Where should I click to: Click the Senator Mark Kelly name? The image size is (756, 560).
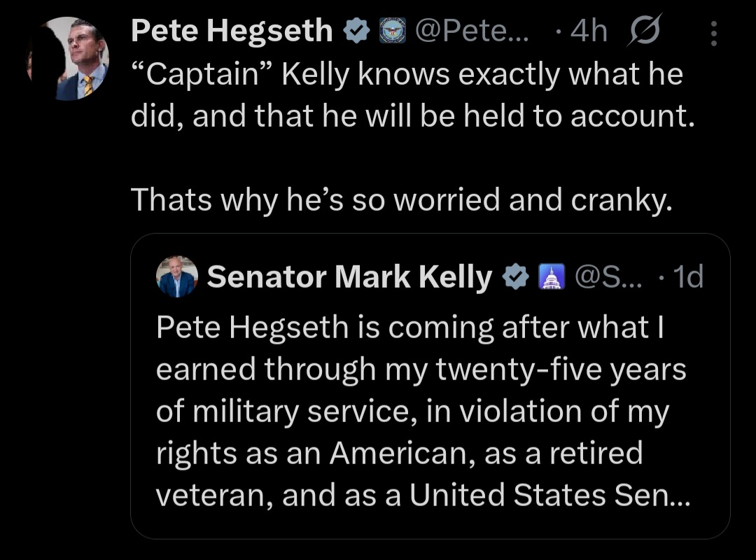coord(350,278)
